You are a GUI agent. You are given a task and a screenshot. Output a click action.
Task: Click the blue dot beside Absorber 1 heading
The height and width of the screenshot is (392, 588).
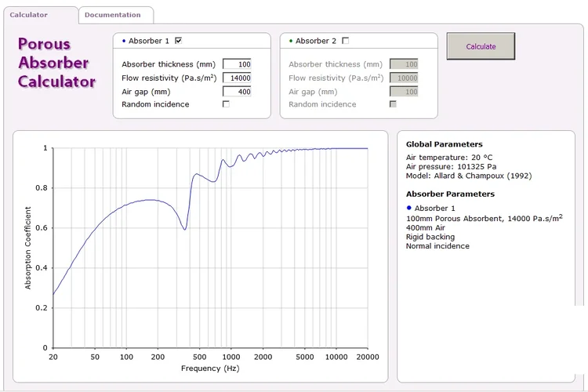(x=124, y=41)
